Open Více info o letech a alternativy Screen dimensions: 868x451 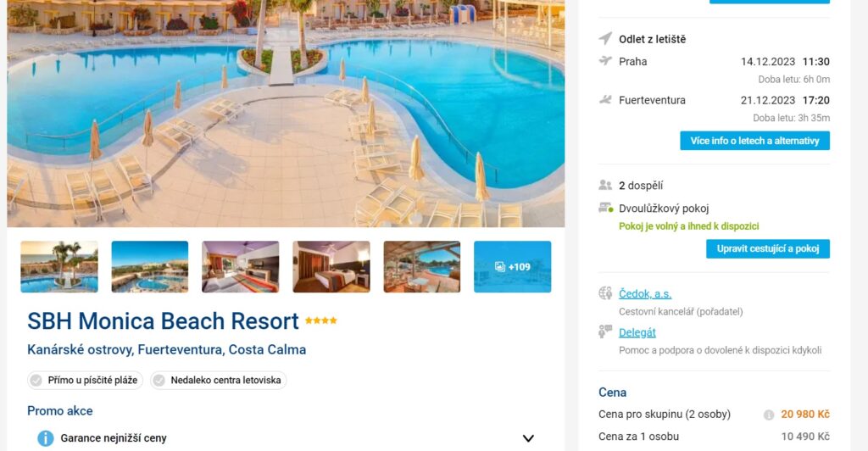(x=754, y=141)
